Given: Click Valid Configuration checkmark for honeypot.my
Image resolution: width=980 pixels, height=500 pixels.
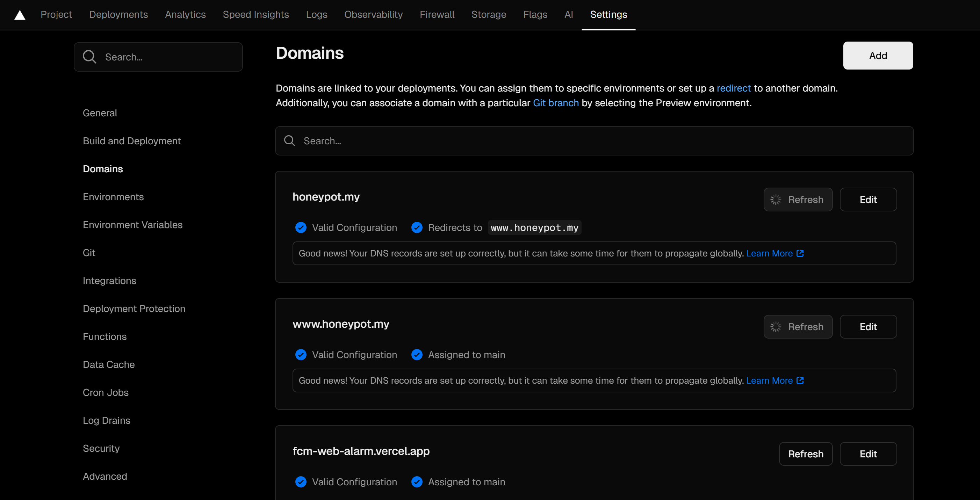Looking at the screenshot, I should click(x=301, y=228).
